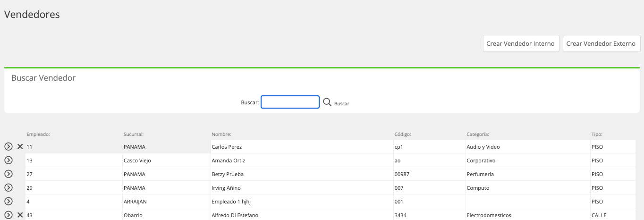Click the Audio y Video category cell
The image size is (644, 220).
click(x=527, y=147)
